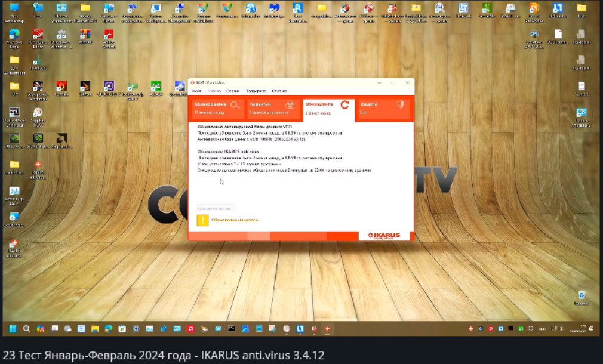This screenshot has height=364, width=603.
Task: Open taskbar Search magnifier
Action: 26,329
